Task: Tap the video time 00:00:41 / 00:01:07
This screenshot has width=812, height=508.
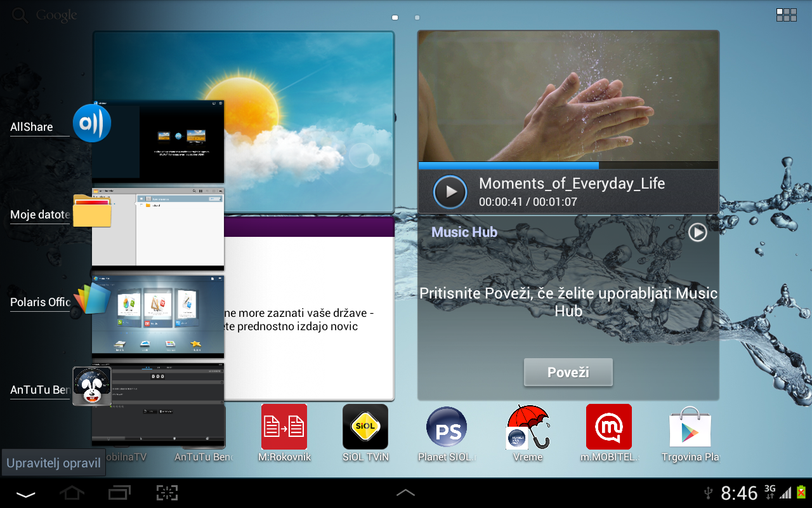Action: (x=528, y=202)
